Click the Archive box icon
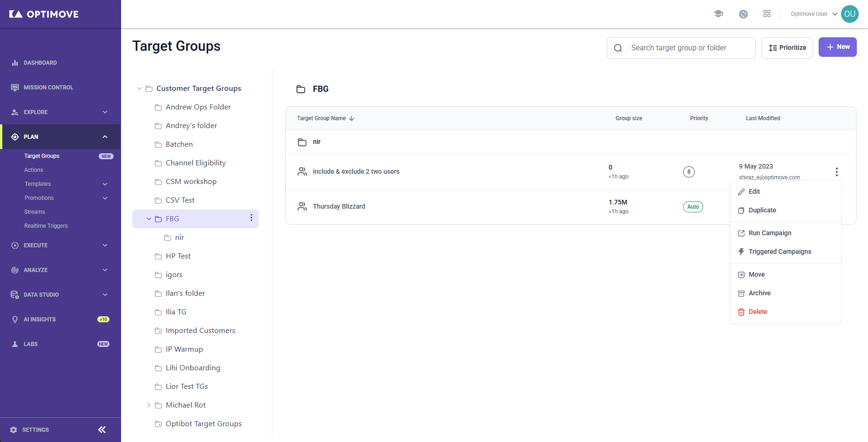 pos(741,293)
